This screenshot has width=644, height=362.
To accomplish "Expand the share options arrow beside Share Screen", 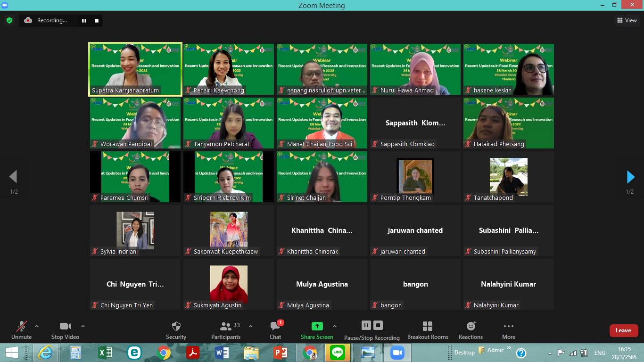I will point(335,326).
